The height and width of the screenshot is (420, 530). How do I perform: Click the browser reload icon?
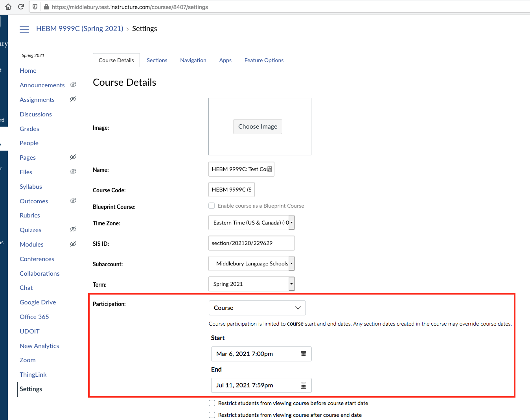pos(21,7)
